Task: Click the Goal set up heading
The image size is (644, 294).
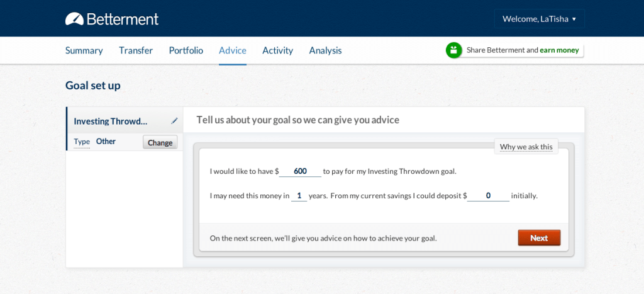Action: (x=93, y=86)
